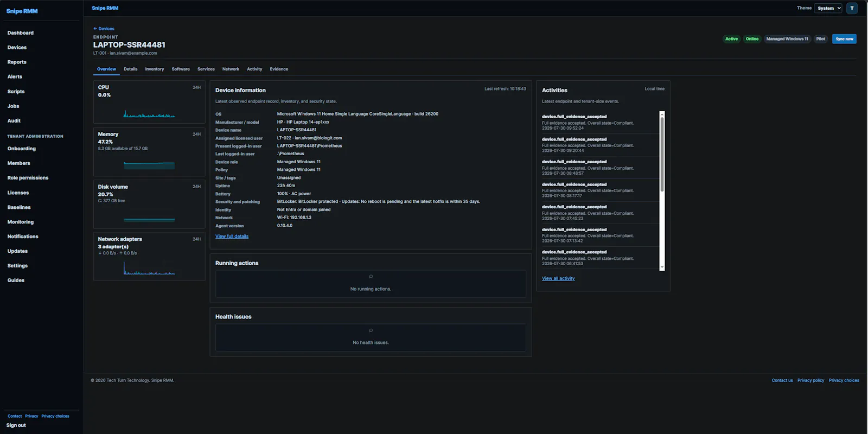The image size is (868, 434).
Task: Open the Software tab
Action: [181, 69]
